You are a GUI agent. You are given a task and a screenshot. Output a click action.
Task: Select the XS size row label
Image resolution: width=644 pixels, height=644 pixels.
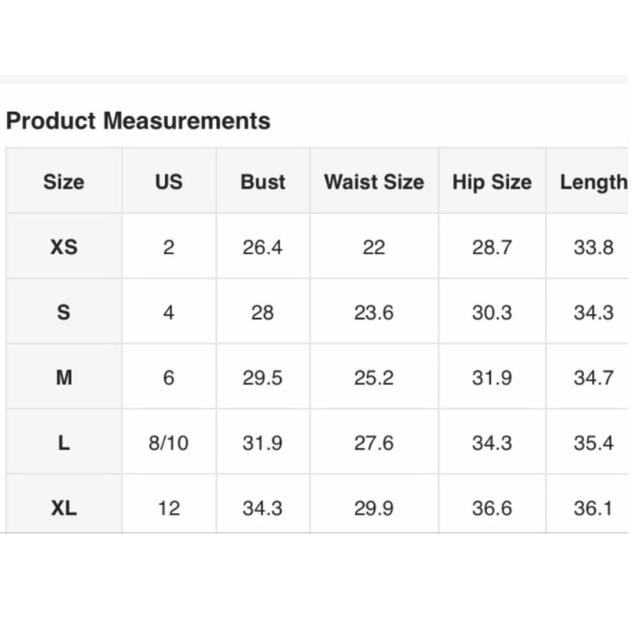coord(64,247)
